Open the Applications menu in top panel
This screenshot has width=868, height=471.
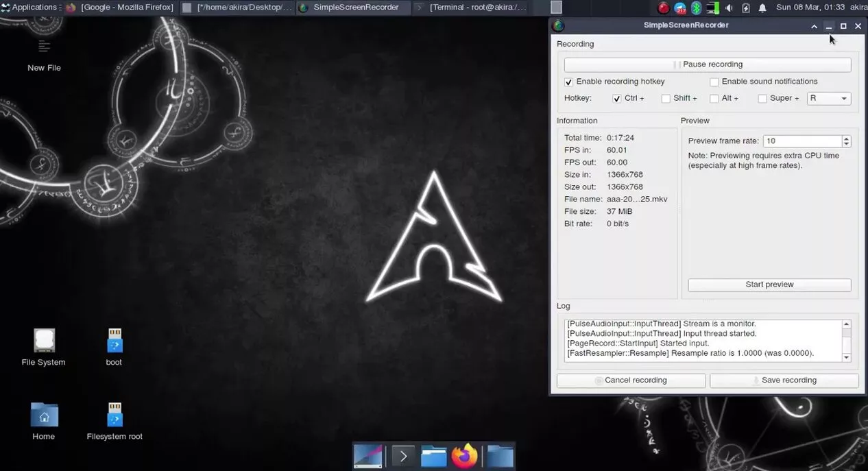click(x=31, y=8)
